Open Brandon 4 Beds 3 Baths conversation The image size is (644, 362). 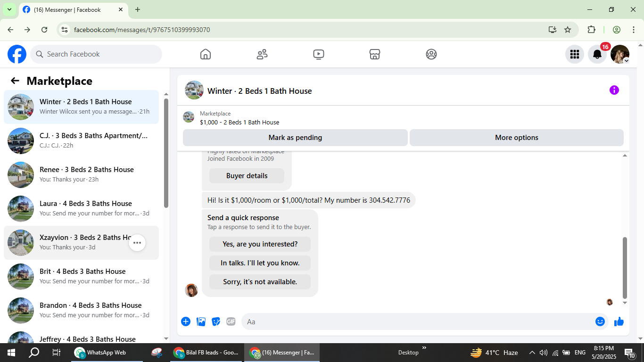(x=81, y=311)
